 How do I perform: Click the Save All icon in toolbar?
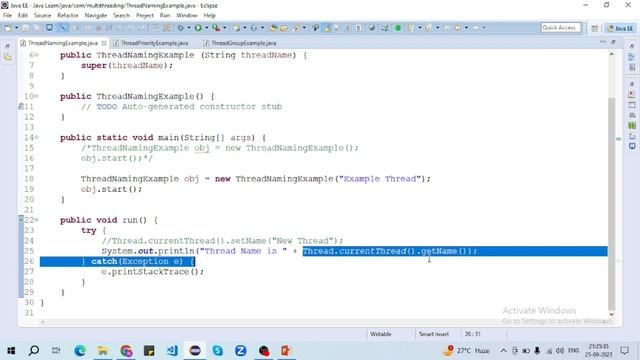(x=37, y=28)
